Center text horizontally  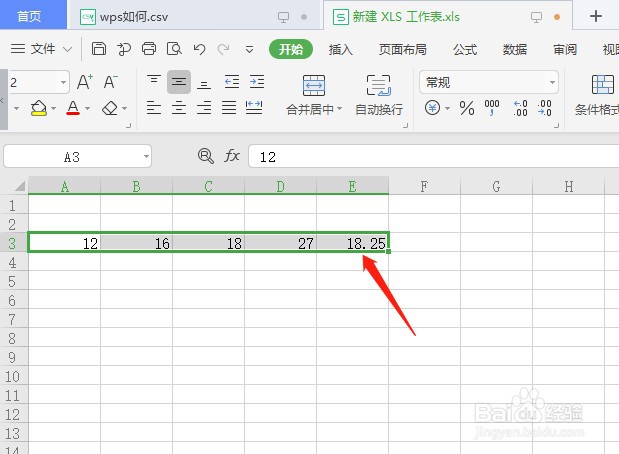tap(179, 107)
